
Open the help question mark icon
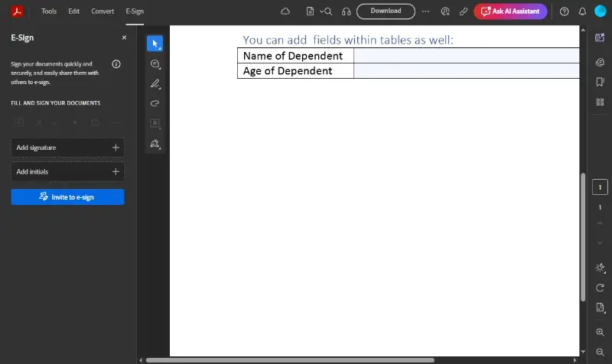[565, 11]
